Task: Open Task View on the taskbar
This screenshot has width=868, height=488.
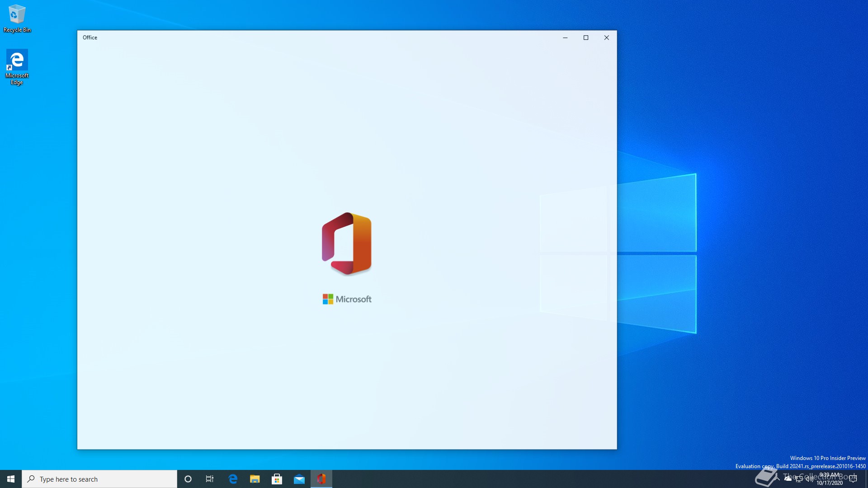Action: [x=210, y=479]
